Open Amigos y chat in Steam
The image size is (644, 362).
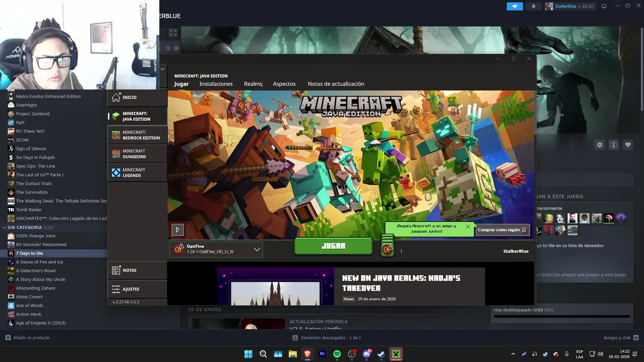[621, 338]
